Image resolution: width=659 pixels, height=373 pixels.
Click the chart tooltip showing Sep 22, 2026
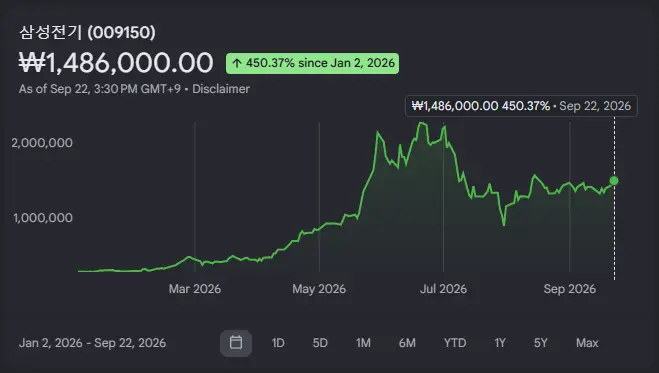tap(521, 106)
